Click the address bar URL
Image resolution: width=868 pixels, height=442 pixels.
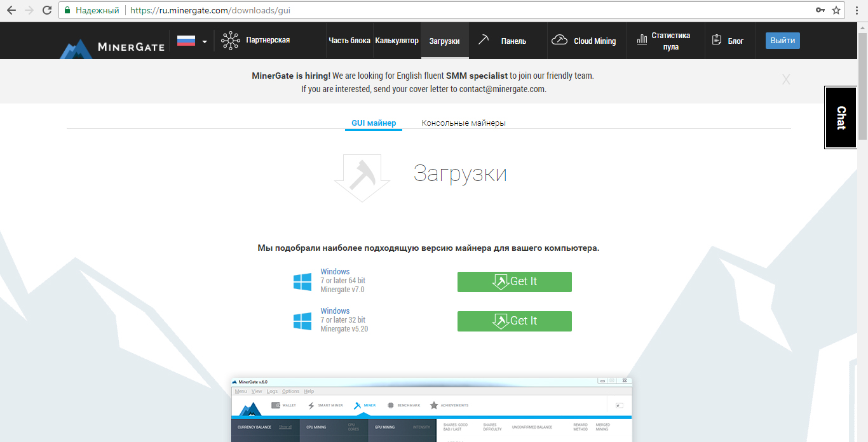(x=212, y=10)
